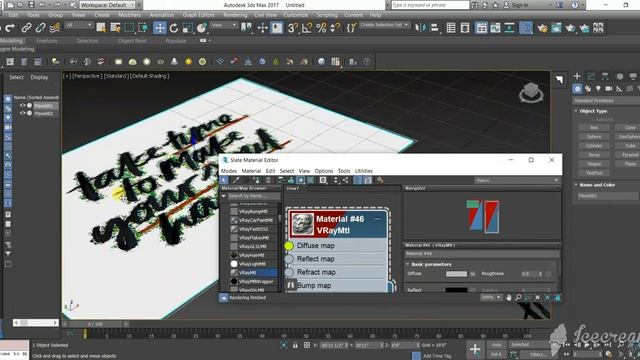Open view selector dropdown in Slate toolbar
Screen dimensions: 640x360
tap(517, 180)
